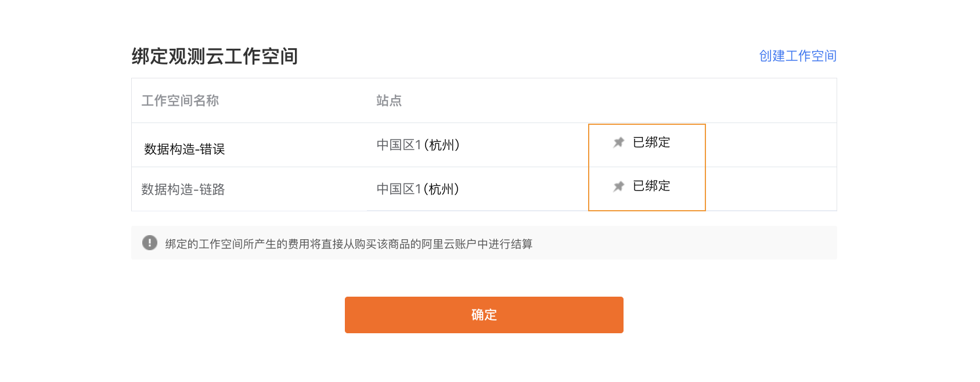The width and height of the screenshot is (980, 382).
Task: Click the blank area left of 确定 button
Action: (238, 315)
